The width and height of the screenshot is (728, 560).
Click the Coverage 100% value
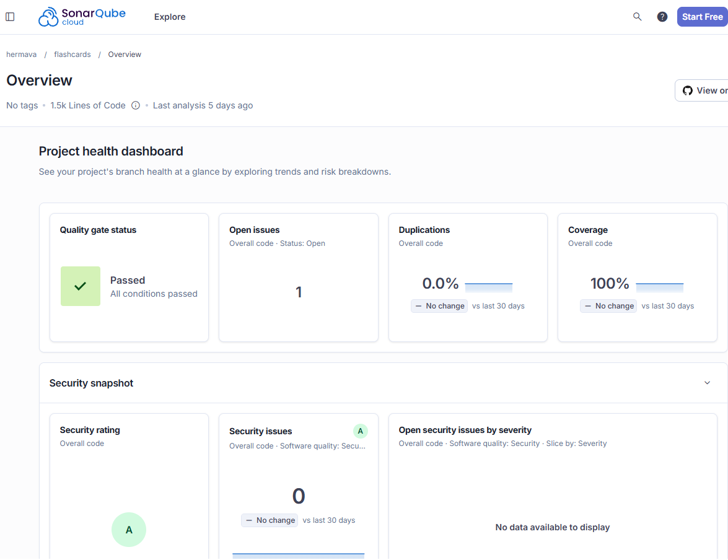click(x=610, y=283)
